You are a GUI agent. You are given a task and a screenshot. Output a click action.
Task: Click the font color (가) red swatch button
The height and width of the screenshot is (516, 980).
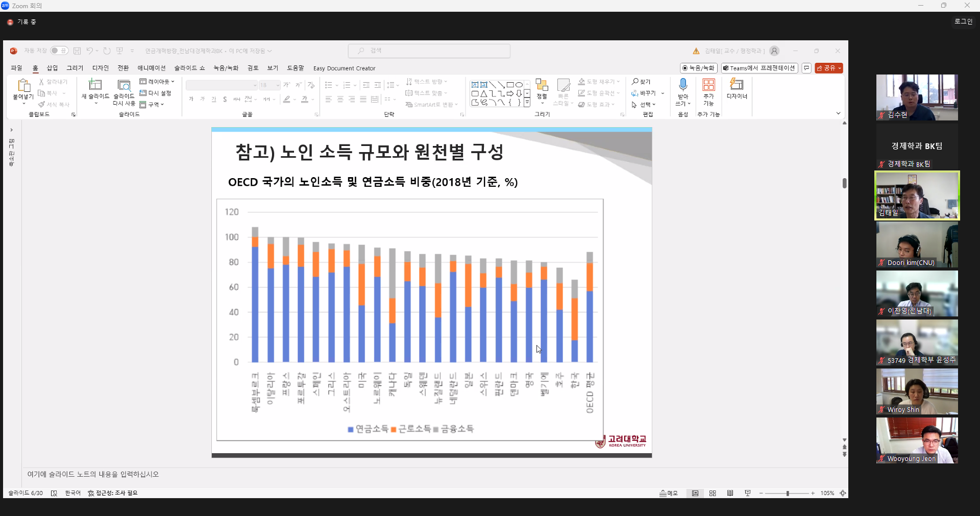point(305,99)
